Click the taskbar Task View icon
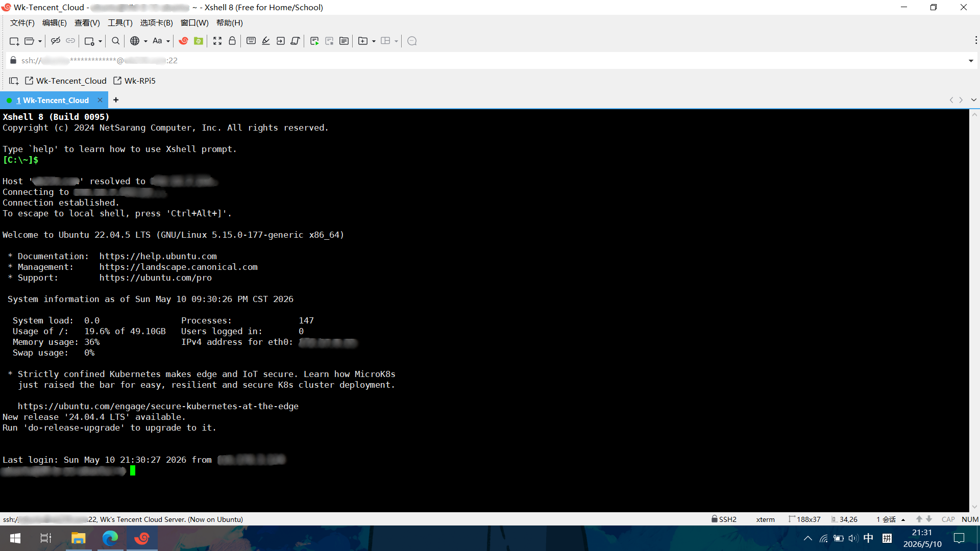The image size is (980, 551). 46,538
